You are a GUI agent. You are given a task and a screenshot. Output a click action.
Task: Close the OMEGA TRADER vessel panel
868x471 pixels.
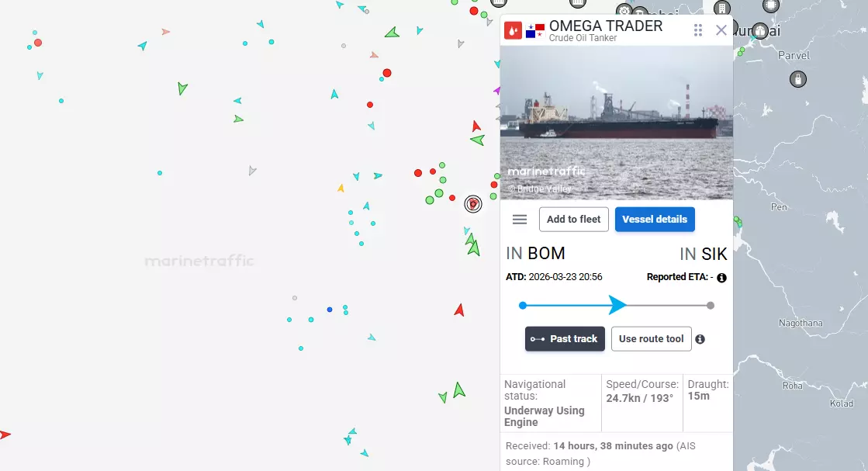[x=721, y=30]
